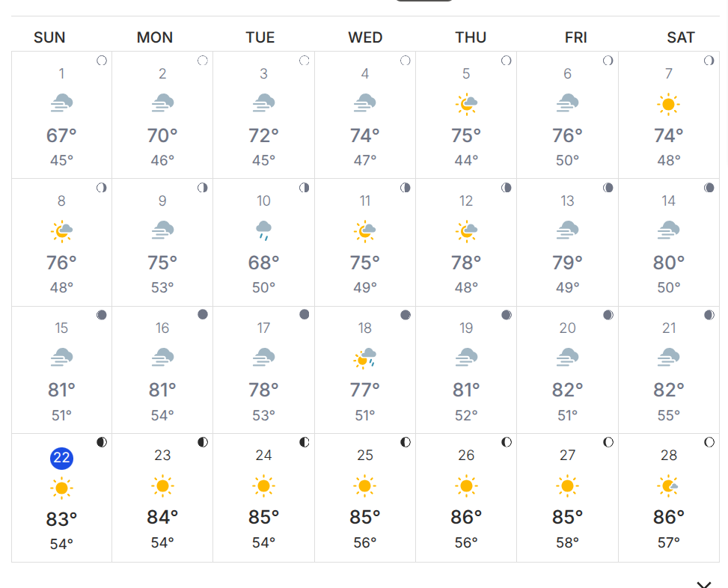The width and height of the screenshot is (728, 588).
Task: Click the partly cloudy icon on day 8
Action: click(x=61, y=231)
